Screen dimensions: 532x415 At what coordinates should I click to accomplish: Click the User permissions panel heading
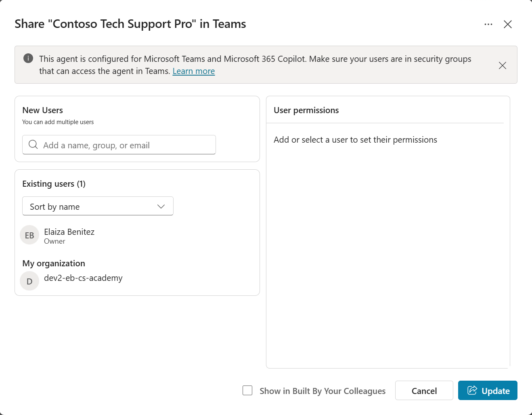[306, 110]
